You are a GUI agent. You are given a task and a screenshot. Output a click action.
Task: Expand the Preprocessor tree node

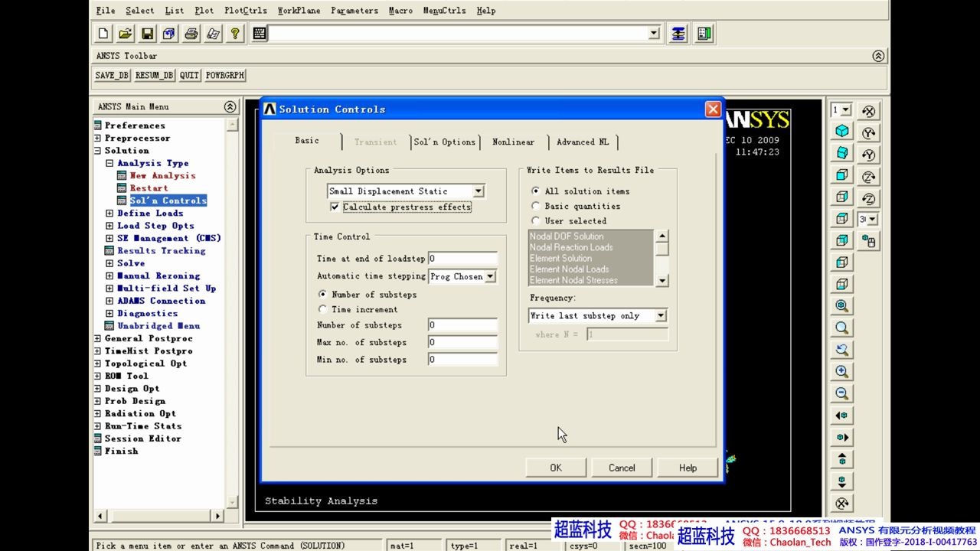pos(98,138)
